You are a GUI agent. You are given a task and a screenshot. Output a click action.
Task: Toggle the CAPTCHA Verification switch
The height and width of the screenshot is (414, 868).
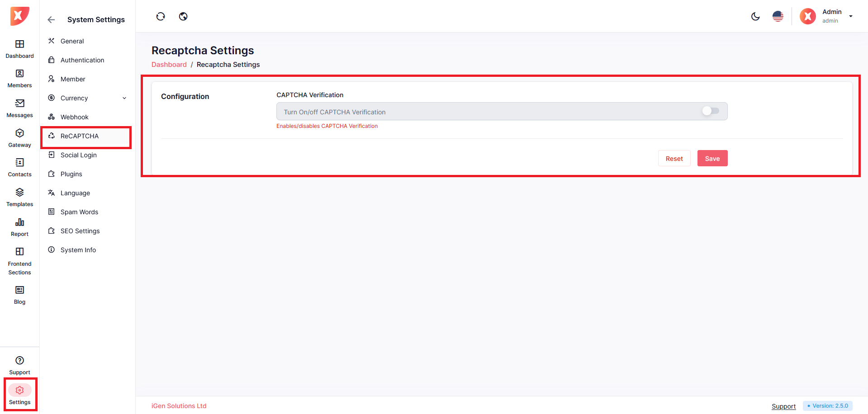710,111
